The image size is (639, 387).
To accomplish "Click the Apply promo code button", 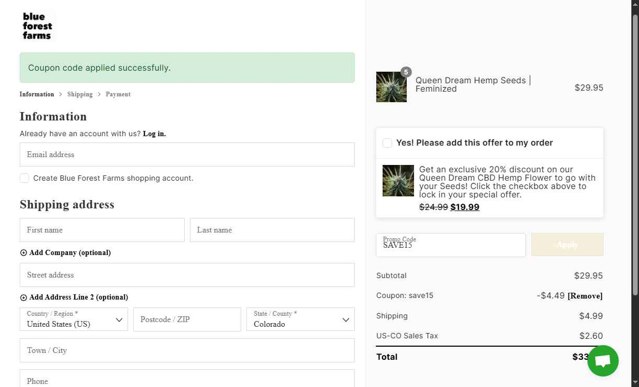I will (567, 244).
